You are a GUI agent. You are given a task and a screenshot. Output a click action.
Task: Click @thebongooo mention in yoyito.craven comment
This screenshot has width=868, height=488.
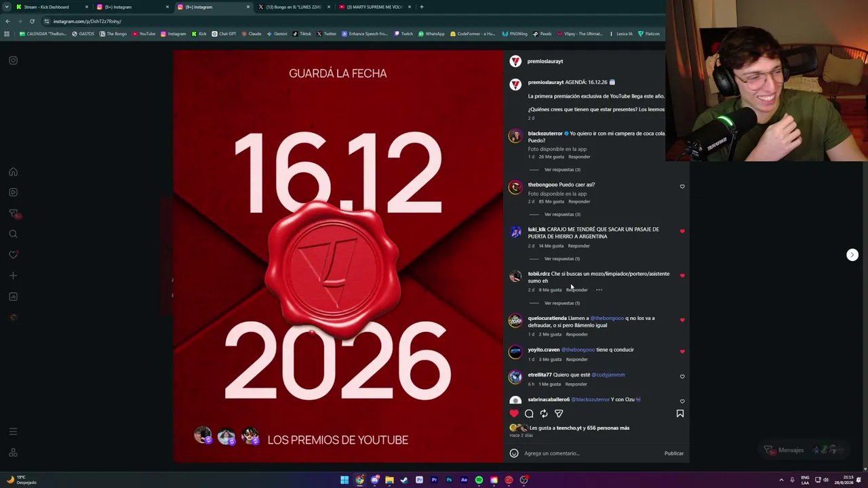(578, 350)
